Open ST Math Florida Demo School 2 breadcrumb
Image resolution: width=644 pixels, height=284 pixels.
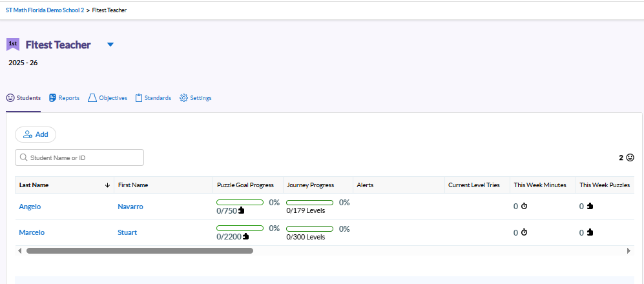[45, 10]
